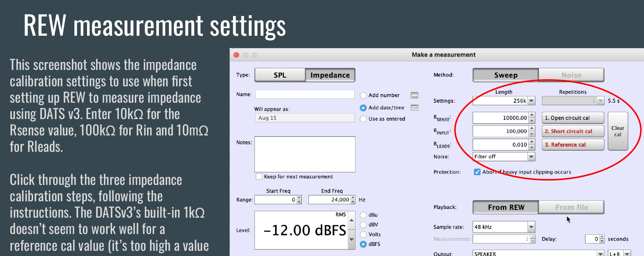
Task: Toggle Abort if heavy input clipping checkbox
Action: click(x=477, y=172)
